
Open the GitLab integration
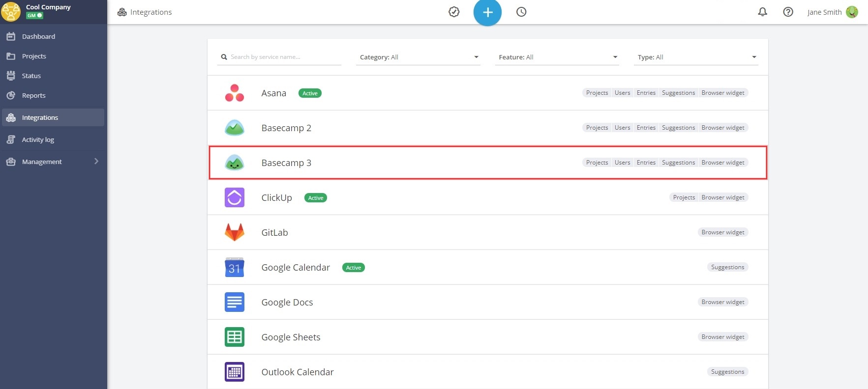pos(487,232)
